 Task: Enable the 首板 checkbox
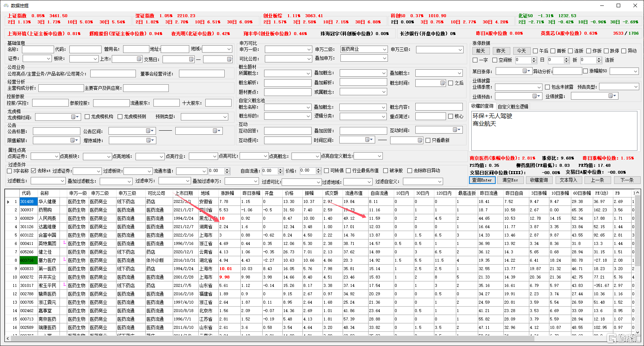553,51
